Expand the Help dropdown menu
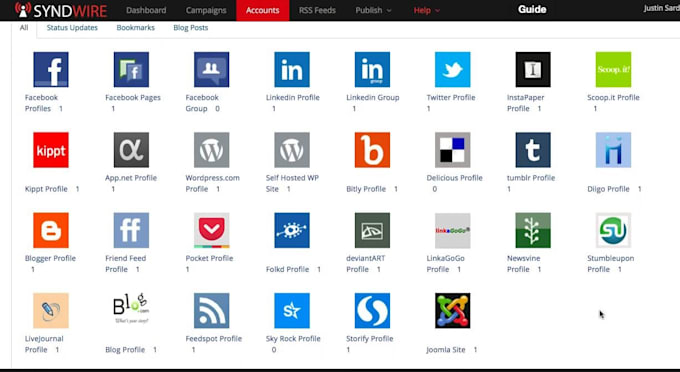Screen dimensions: 680x372 (x=426, y=10)
